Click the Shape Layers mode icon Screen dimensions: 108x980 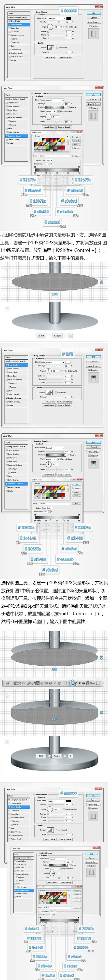point(16,683)
